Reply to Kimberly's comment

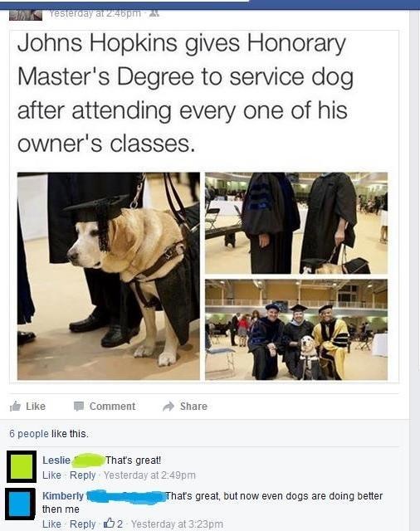(83, 524)
